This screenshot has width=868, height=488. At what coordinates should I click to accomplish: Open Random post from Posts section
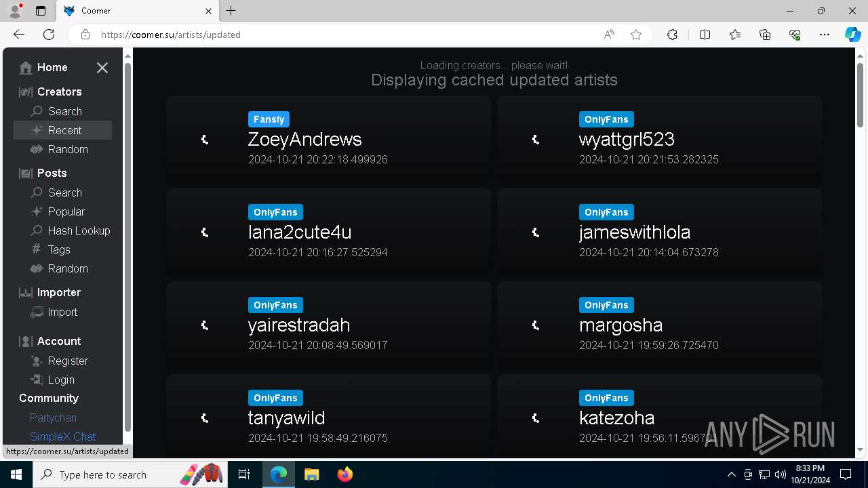coord(59,268)
